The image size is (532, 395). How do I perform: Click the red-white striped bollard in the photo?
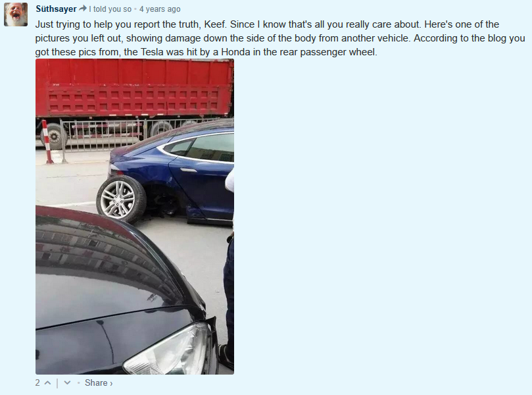(47, 142)
